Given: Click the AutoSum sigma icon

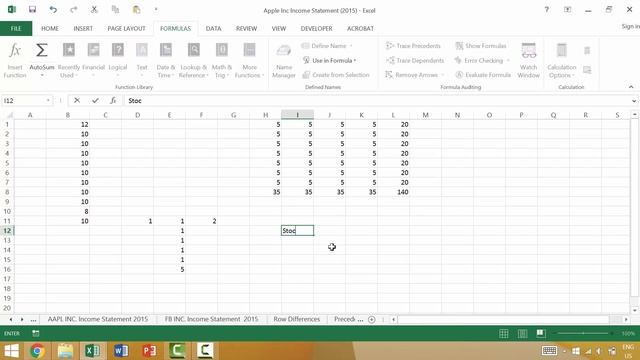Looking at the screenshot, I should coord(41,51).
